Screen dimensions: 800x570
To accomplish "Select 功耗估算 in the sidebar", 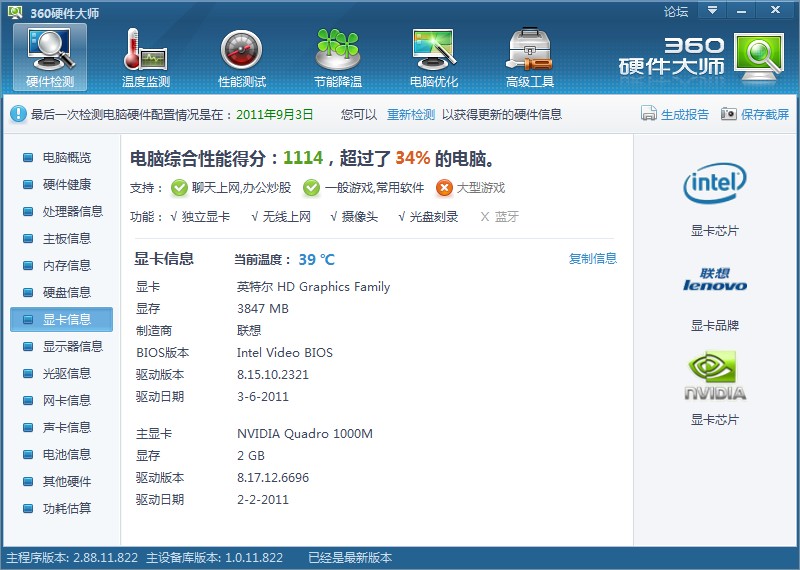I will [x=61, y=509].
